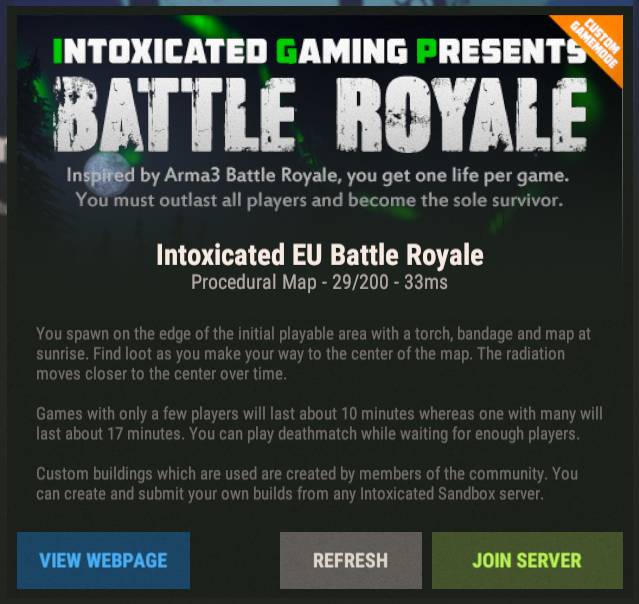Click the game length paragraph about minutes
639x604 pixels.
pos(319,423)
